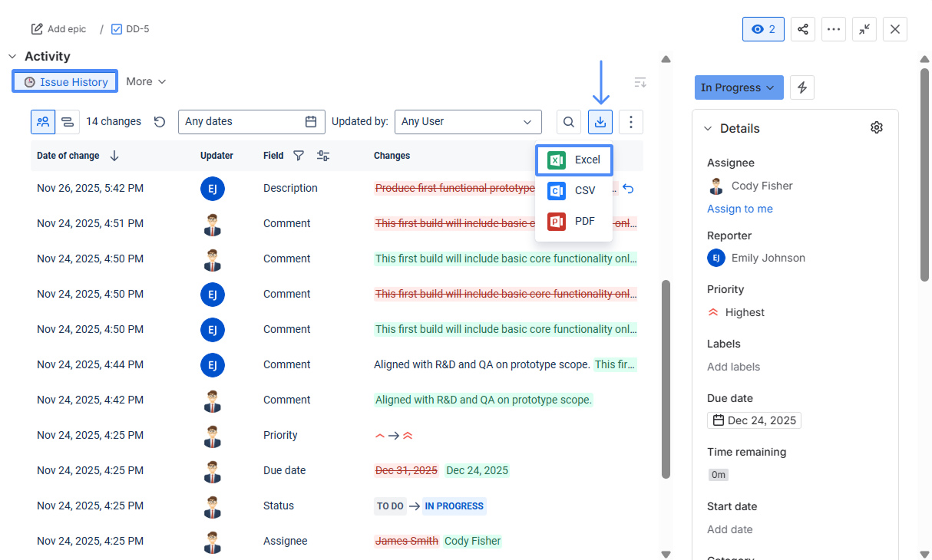
Task: Open the search icon in Issue History toolbar
Action: point(568,121)
